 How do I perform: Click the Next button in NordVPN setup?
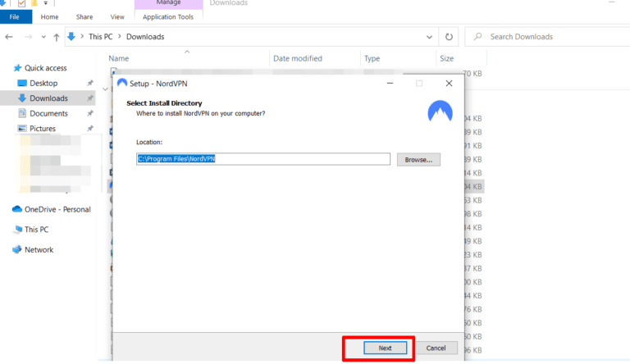385,348
